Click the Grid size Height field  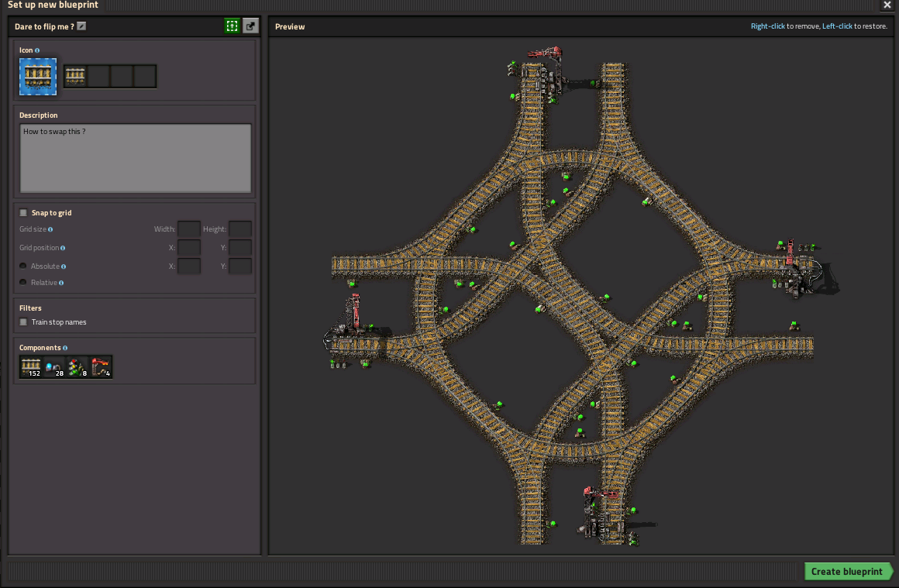coord(239,229)
